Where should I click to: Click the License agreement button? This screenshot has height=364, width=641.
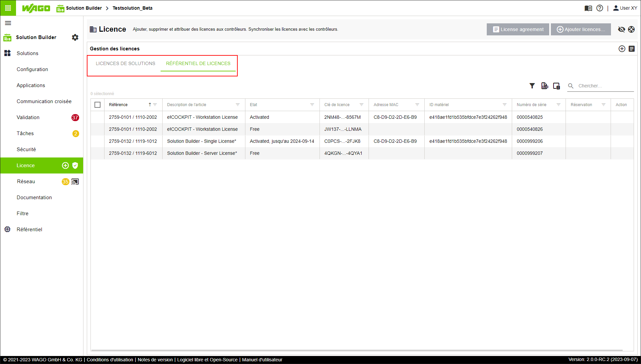point(518,29)
